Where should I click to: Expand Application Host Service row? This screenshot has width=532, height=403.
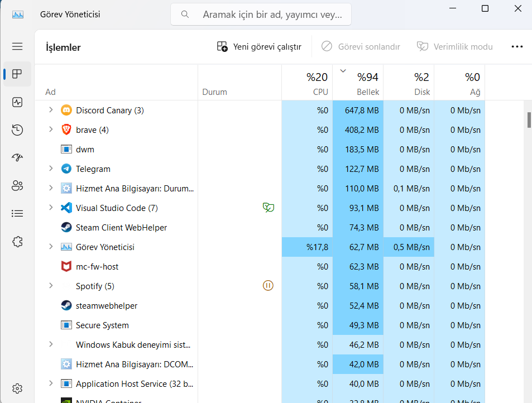(51, 383)
